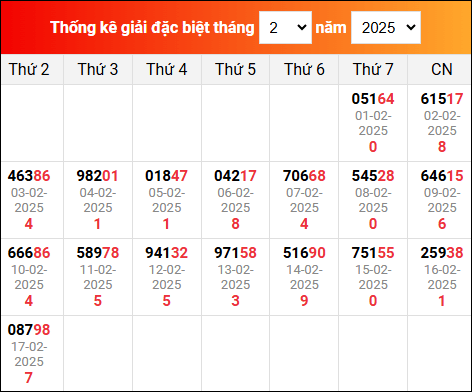Select result 54528 on 08-02-2025

pyautogui.click(x=373, y=176)
